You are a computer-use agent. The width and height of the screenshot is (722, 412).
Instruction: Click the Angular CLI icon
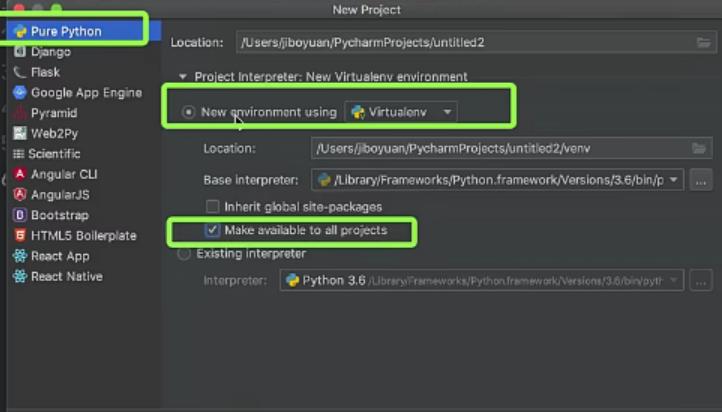20,174
